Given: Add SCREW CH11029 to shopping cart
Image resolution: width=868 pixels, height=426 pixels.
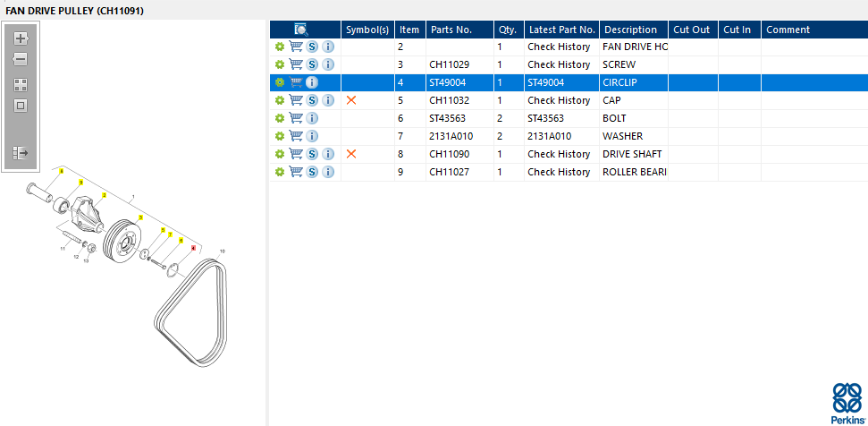Looking at the screenshot, I should pos(296,64).
